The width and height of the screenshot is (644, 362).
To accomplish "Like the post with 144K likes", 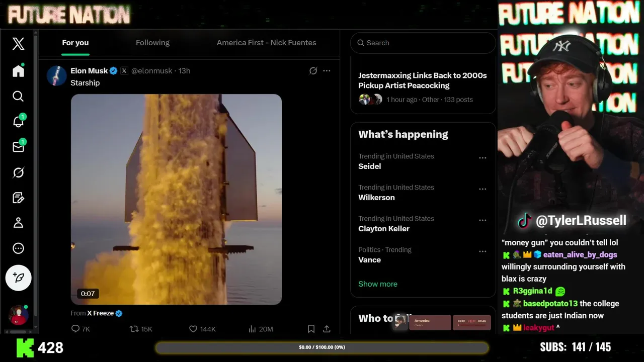I will 202,329.
